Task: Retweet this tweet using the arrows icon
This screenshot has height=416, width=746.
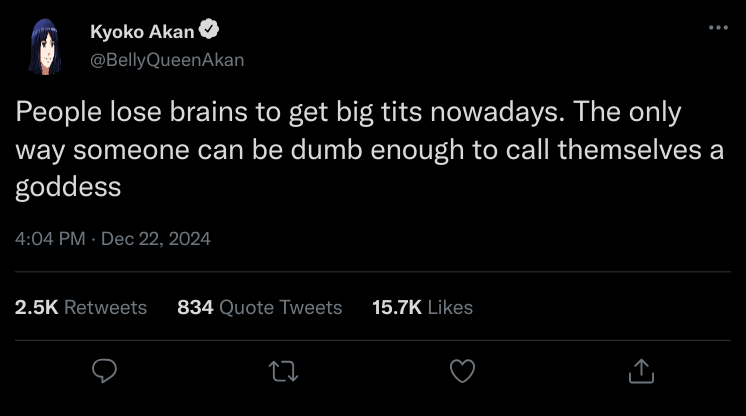Action: pyautogui.click(x=283, y=371)
